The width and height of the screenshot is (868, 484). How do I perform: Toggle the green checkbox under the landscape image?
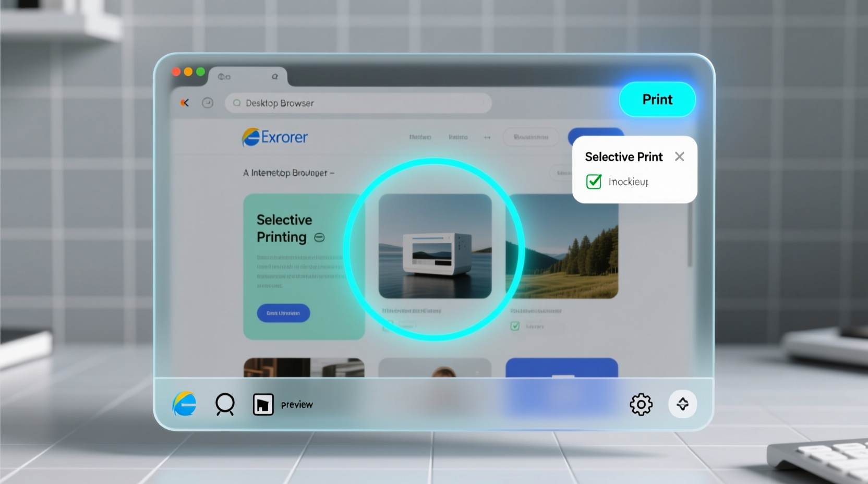tap(515, 326)
